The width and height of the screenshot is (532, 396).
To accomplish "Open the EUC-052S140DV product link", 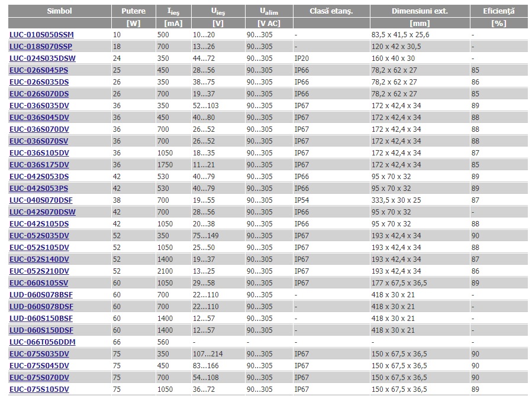I will (39, 259).
